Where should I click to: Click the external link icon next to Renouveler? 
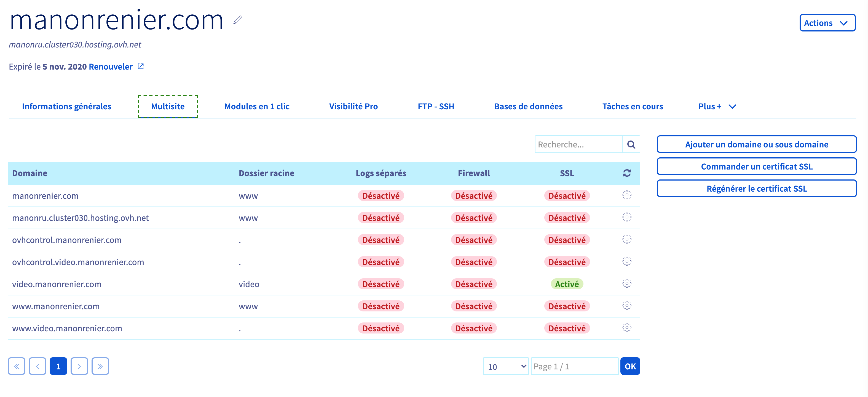[141, 67]
